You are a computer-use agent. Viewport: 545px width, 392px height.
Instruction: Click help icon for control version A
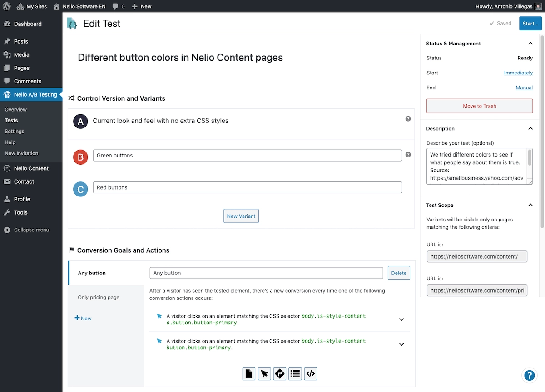(408, 119)
